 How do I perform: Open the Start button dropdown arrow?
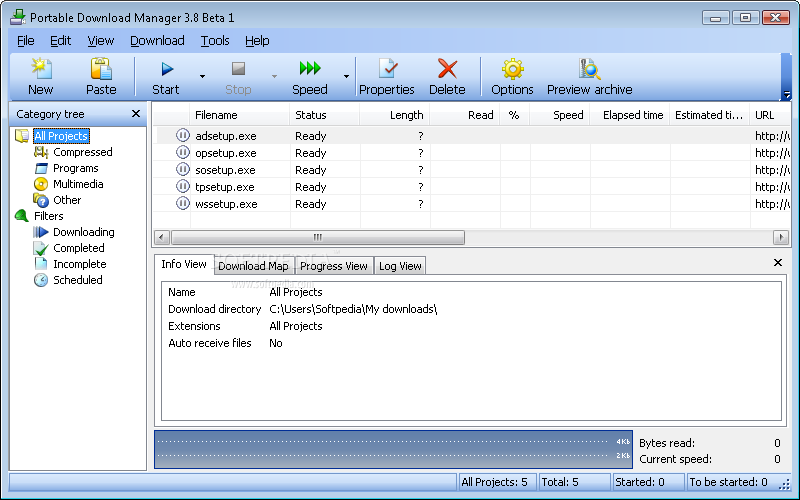click(202, 77)
